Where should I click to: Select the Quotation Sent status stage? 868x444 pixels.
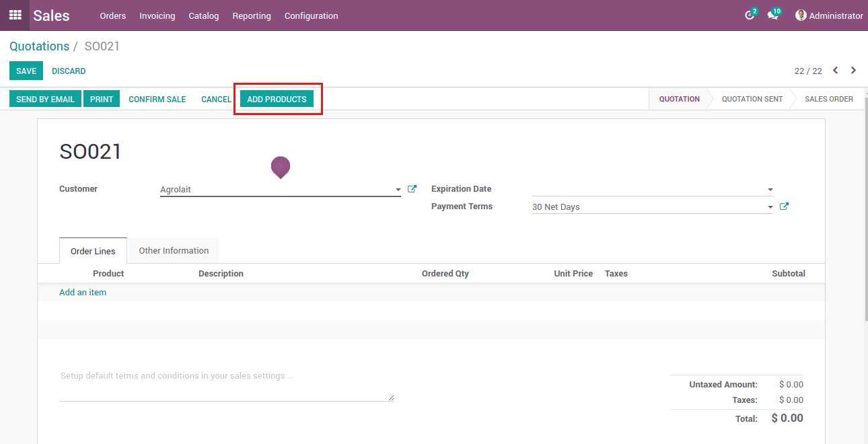click(x=752, y=99)
